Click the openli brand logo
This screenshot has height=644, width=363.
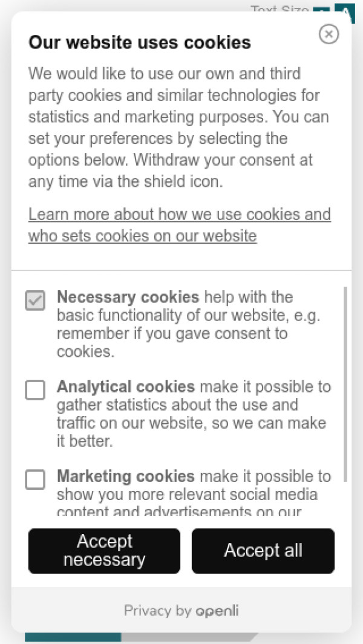coord(217,611)
